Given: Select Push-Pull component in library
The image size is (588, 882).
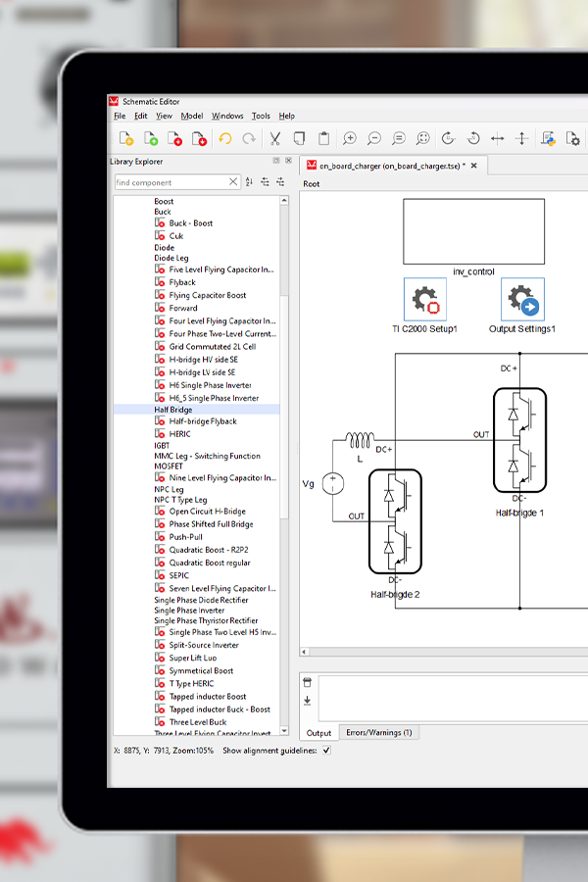Looking at the screenshot, I should [x=185, y=537].
